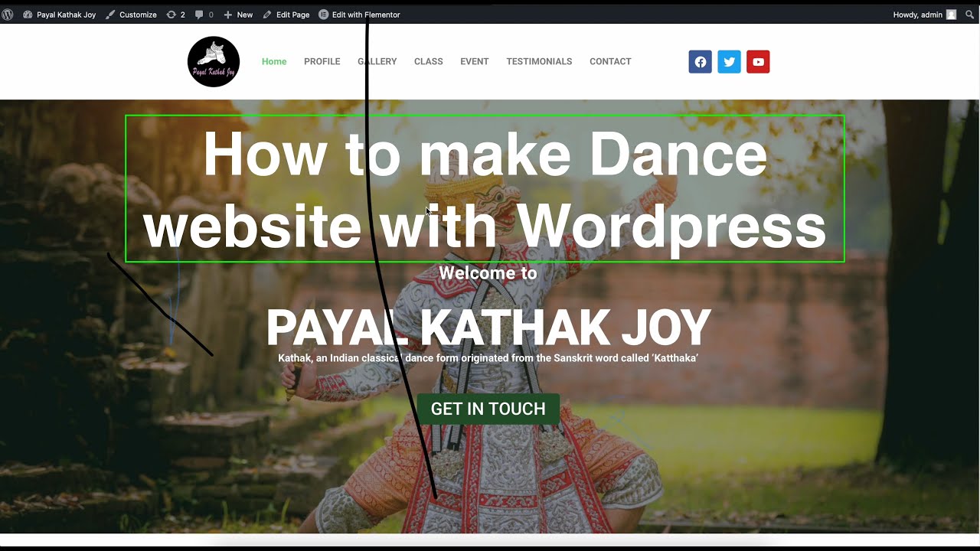Open Payal Kathak Joy site dashboard link
This screenshot has width=980, height=551.
(x=60, y=15)
